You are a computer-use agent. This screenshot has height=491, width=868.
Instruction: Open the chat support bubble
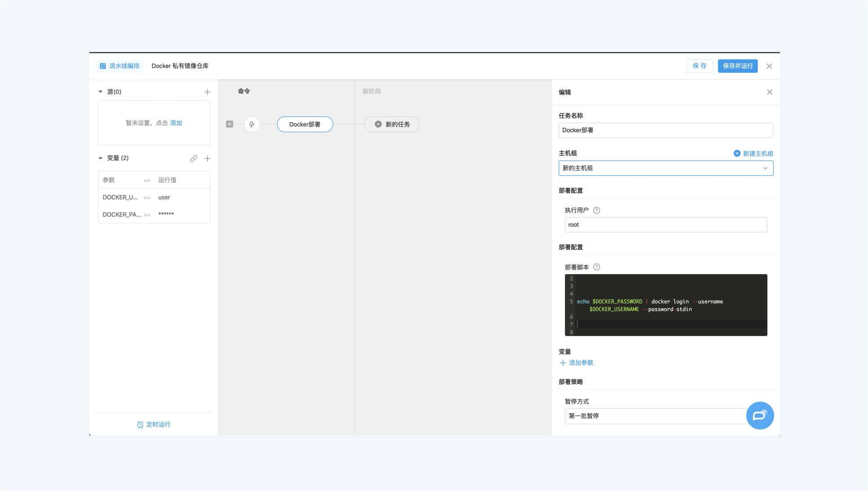(759, 416)
